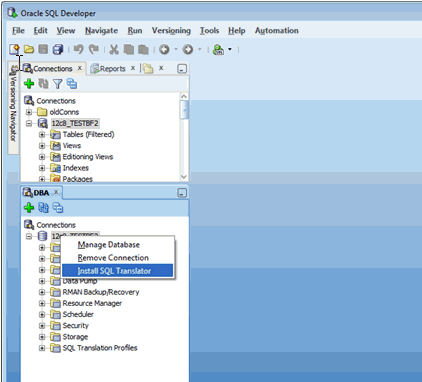Image resolution: width=422 pixels, height=382 pixels.
Task: Choose Remove Connection from context menu
Action: coord(117,258)
